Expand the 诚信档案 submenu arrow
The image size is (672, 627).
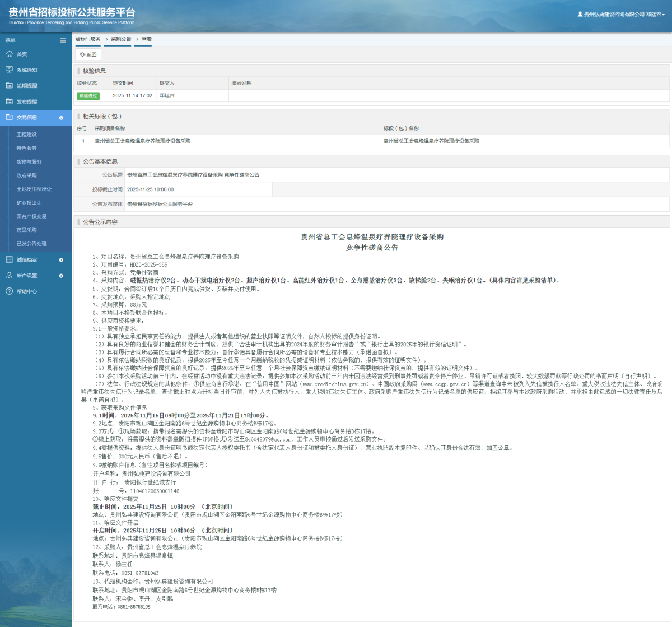pos(61,260)
